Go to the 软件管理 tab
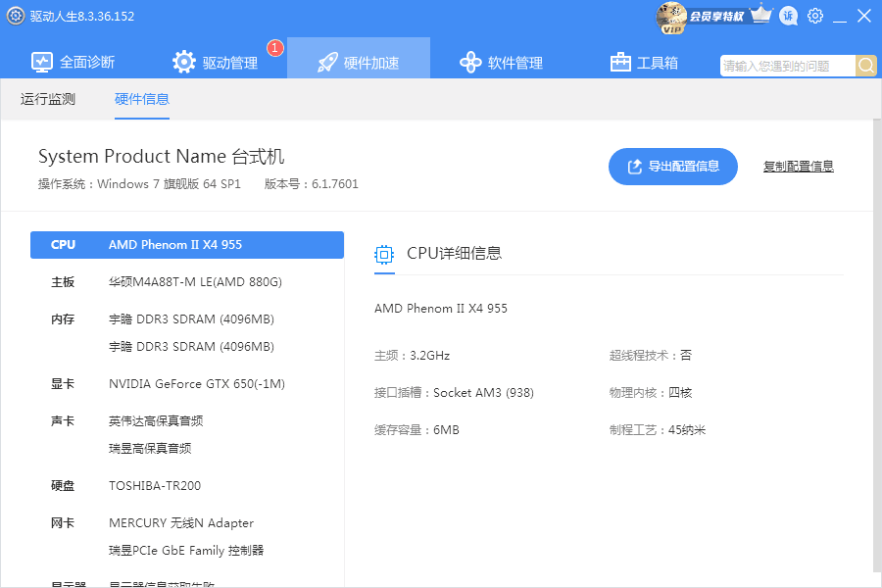 coord(501,63)
